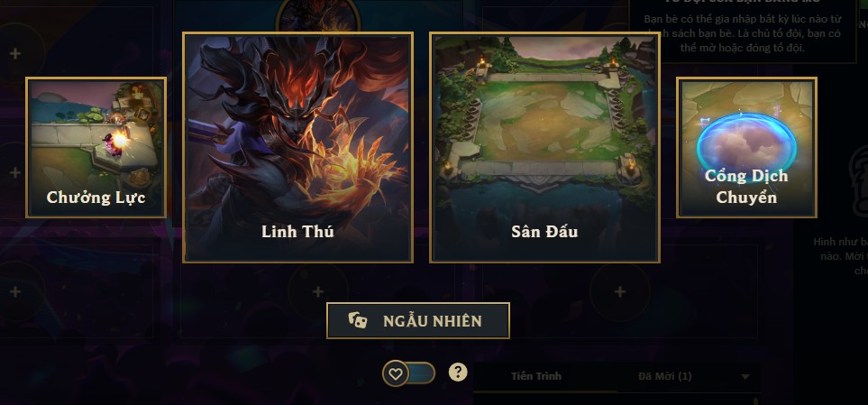Select the Chưởng Lực card
The height and width of the screenshot is (405, 868).
pos(96,147)
